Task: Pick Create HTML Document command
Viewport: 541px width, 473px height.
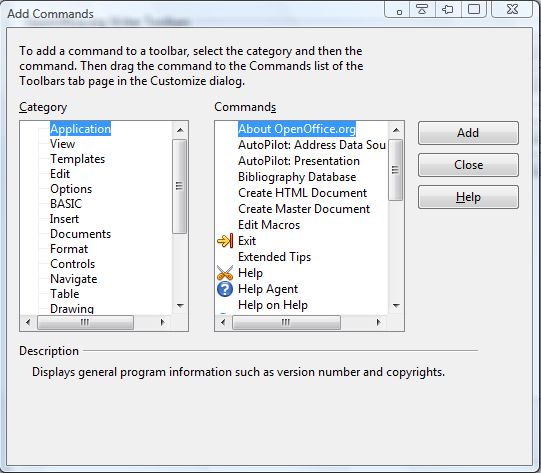Action: [303, 193]
